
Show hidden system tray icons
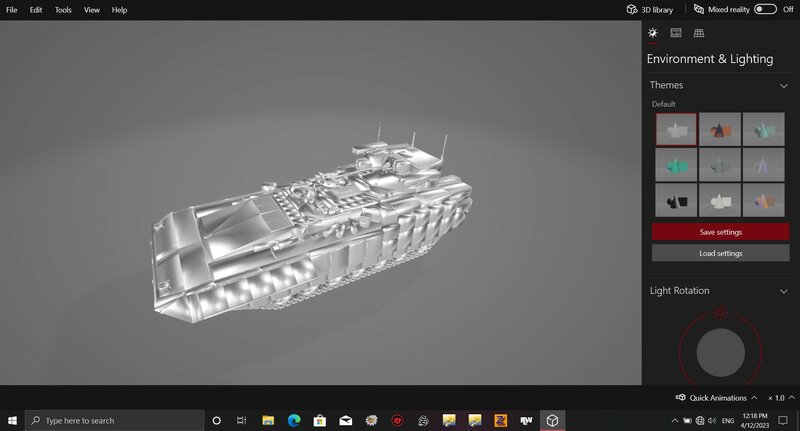(x=674, y=421)
